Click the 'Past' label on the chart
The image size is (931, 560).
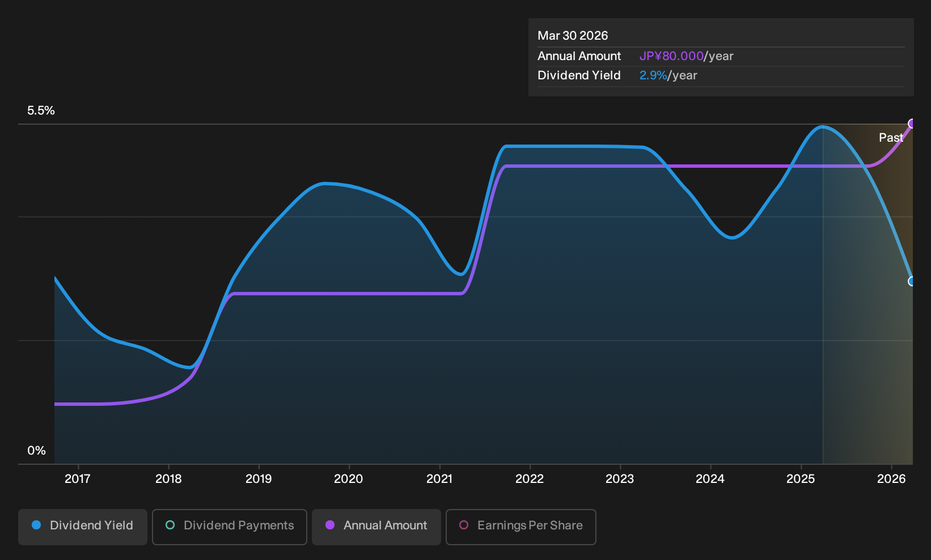point(891,137)
